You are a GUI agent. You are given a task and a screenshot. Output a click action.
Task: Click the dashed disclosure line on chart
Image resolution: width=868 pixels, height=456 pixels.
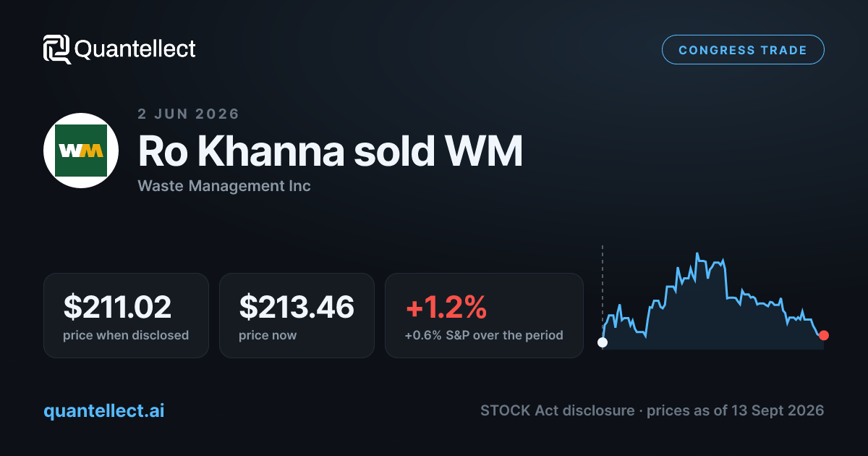pos(603,290)
